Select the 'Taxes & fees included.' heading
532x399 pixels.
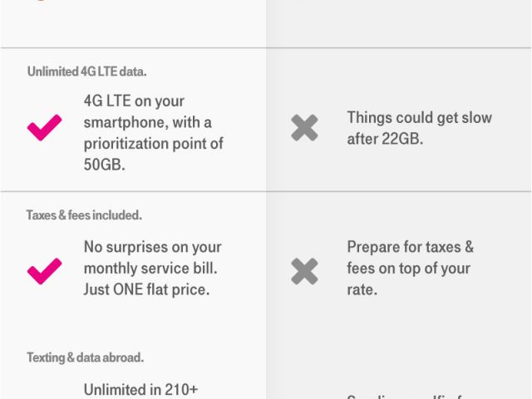pos(84,214)
